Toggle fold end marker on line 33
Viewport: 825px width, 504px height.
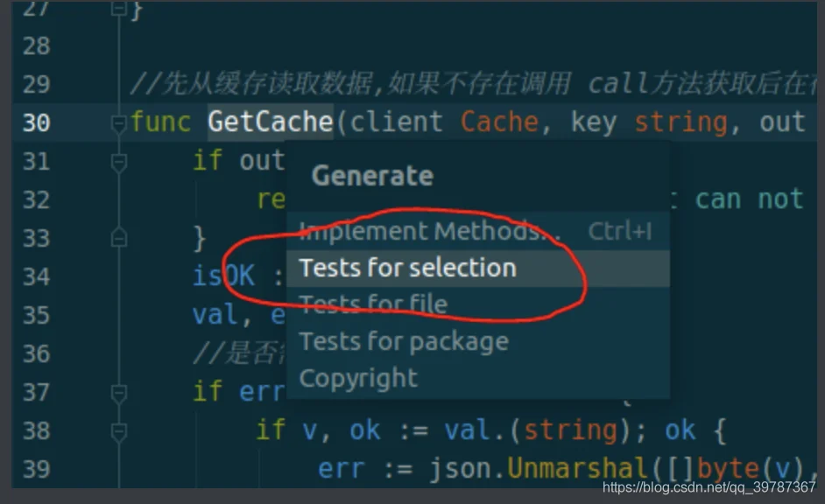[x=119, y=238]
